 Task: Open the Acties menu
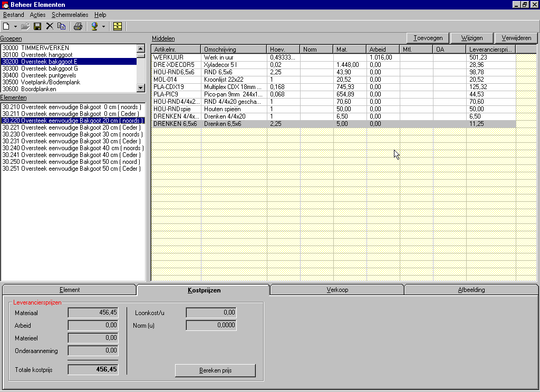click(37, 15)
